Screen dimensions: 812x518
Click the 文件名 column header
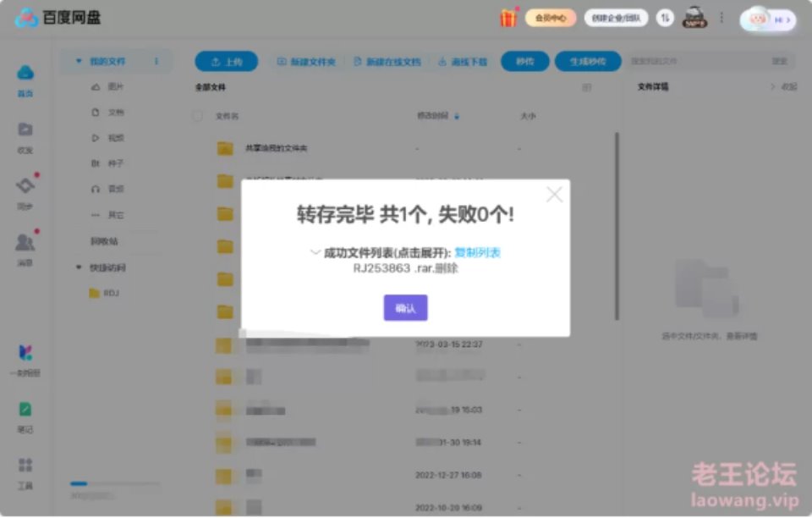[x=227, y=116]
